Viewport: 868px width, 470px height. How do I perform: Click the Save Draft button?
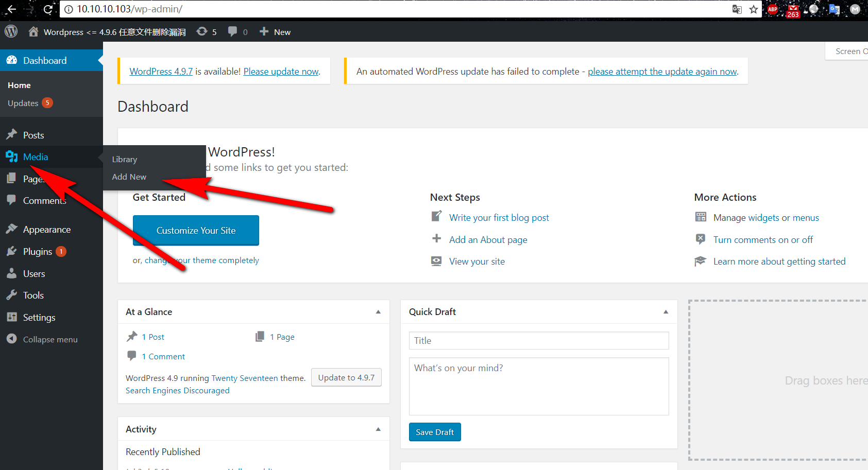click(434, 432)
